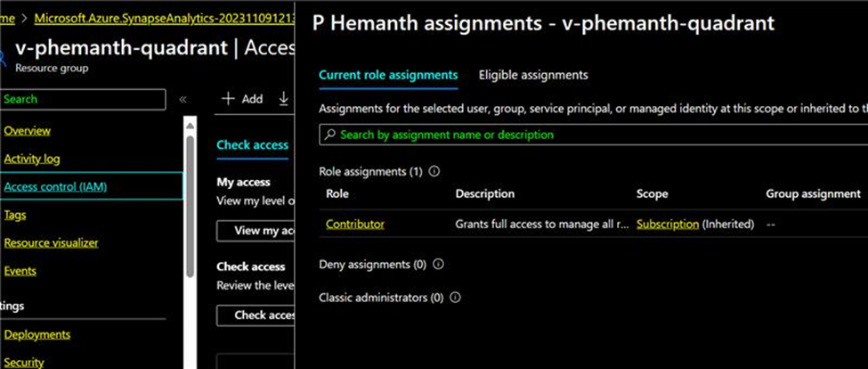Collapse the sidebar with the double-chevron icon
The image size is (868, 369).
[183, 99]
